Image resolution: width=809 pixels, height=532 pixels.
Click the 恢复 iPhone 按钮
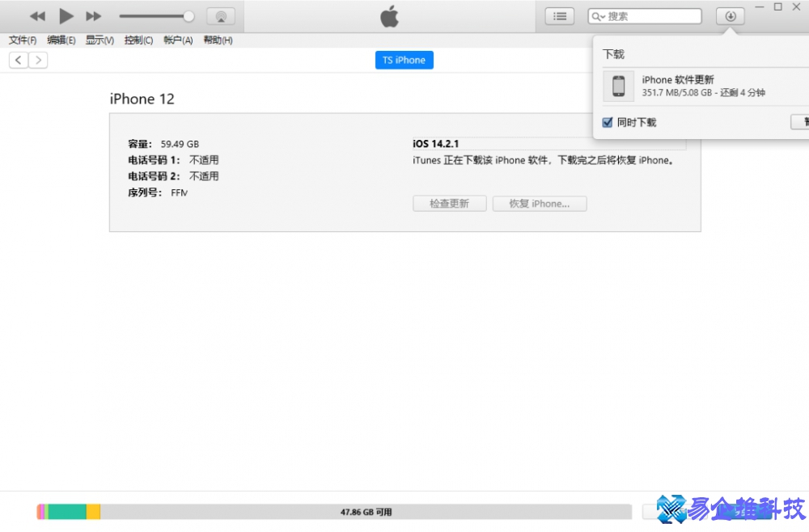(x=539, y=203)
